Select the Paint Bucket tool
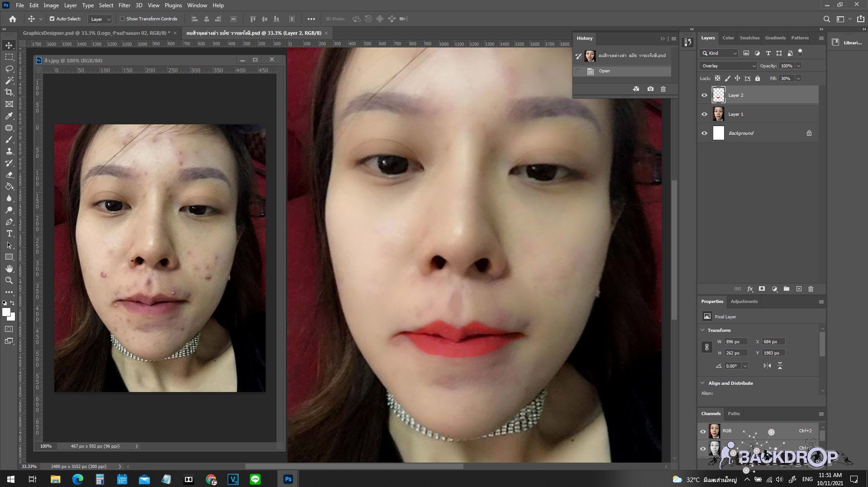The image size is (868, 487). pos(9,186)
